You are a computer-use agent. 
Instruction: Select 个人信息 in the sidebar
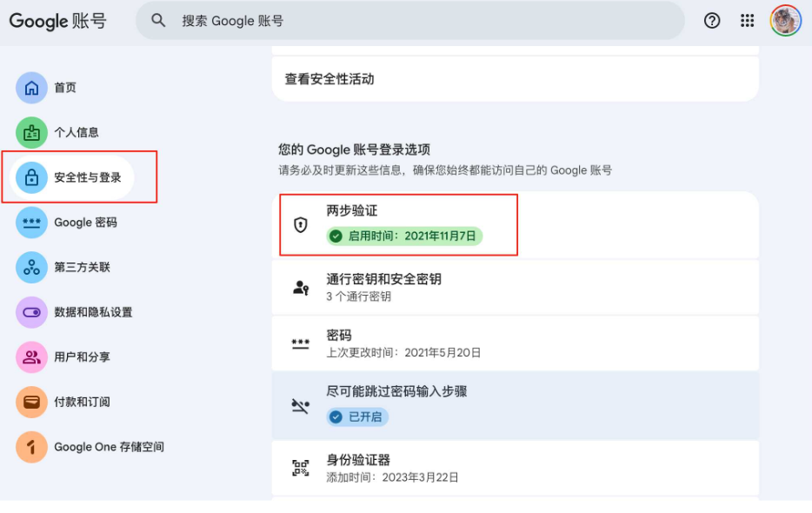click(x=76, y=133)
